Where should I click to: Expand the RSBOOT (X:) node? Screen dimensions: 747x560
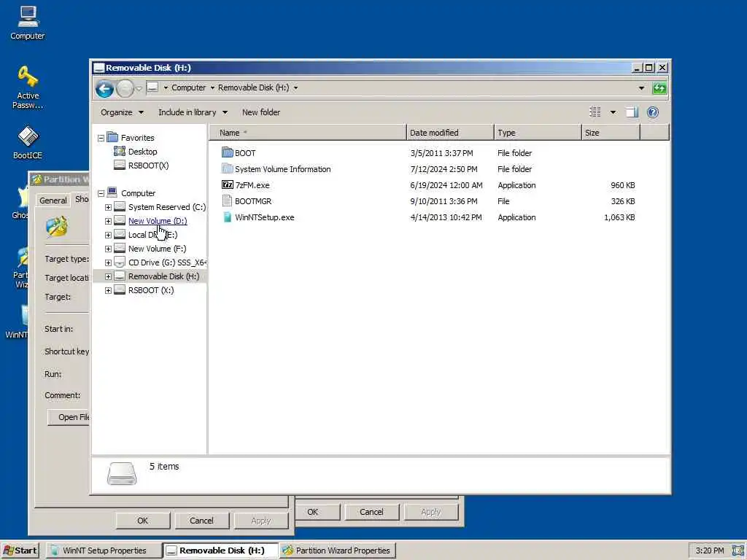click(108, 290)
